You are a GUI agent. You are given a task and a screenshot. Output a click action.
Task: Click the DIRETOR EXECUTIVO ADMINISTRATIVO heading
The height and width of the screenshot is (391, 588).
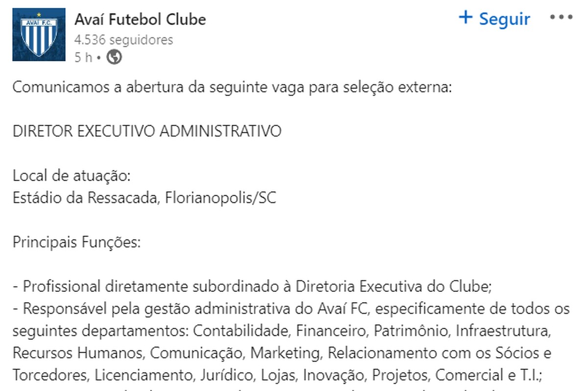[x=147, y=131]
